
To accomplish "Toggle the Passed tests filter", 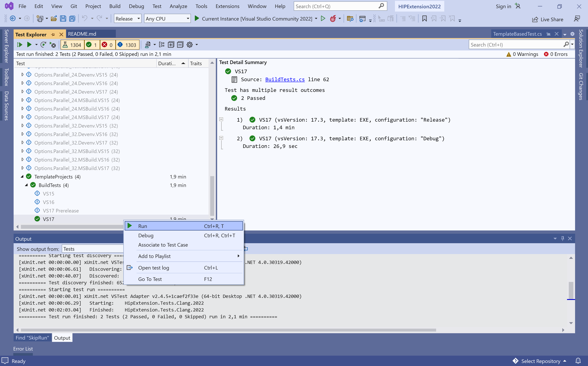I will [92, 45].
